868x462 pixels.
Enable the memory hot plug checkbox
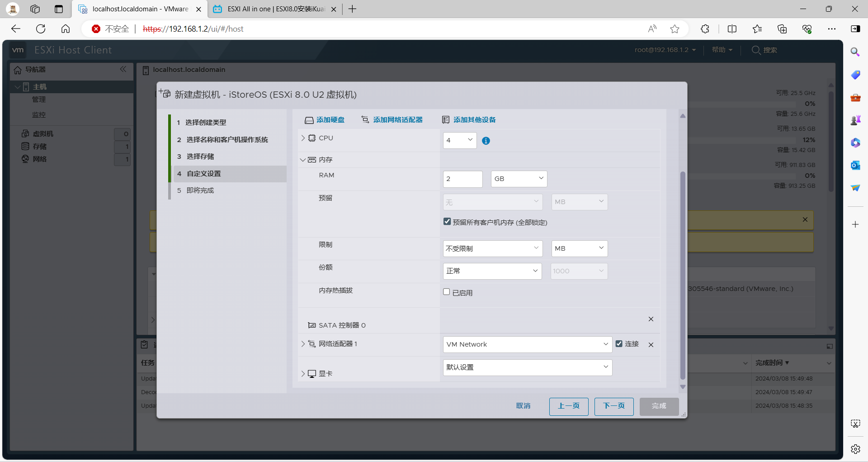447,292
